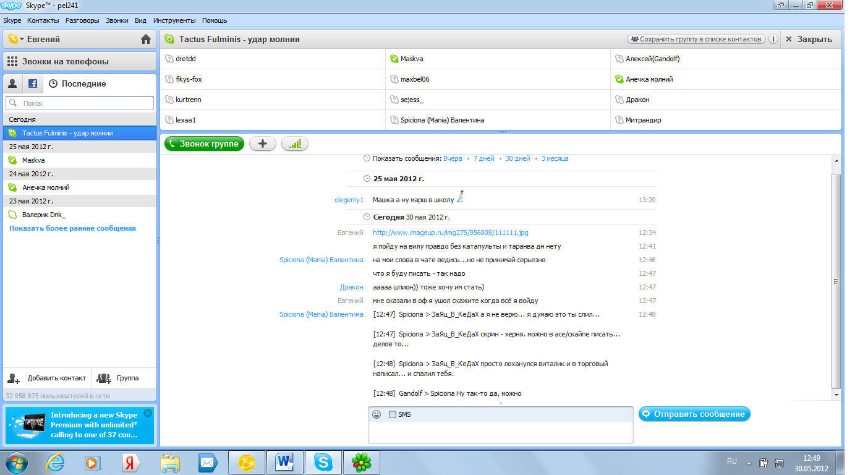Select participant dretdd

272,59
